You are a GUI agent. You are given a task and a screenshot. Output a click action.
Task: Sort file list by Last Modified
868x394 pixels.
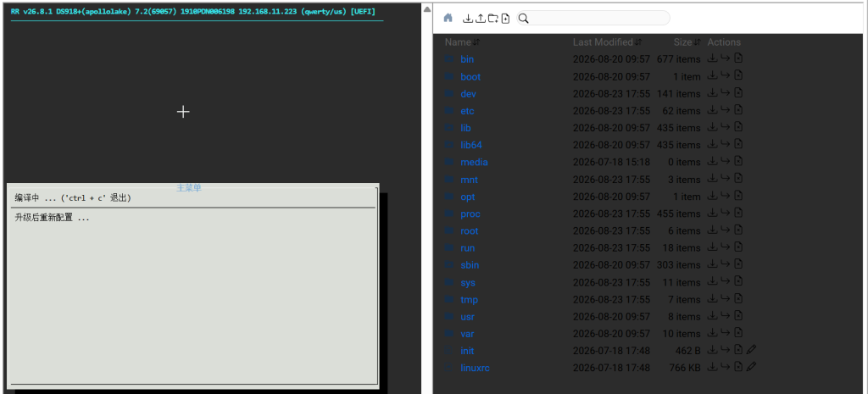click(607, 42)
